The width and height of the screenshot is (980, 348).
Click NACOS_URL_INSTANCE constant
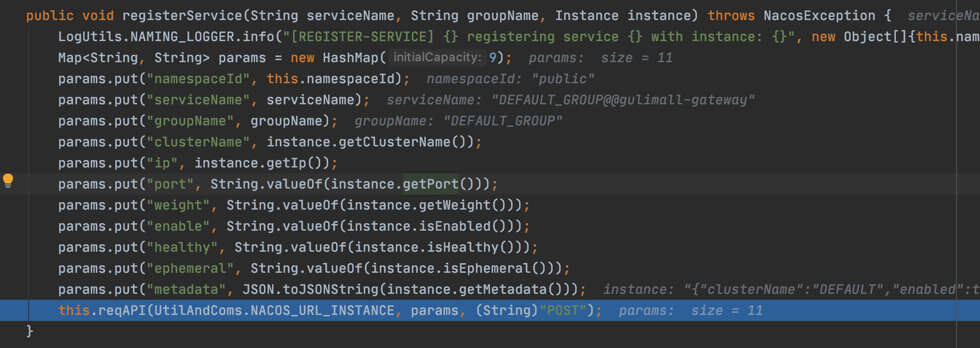click(x=323, y=310)
